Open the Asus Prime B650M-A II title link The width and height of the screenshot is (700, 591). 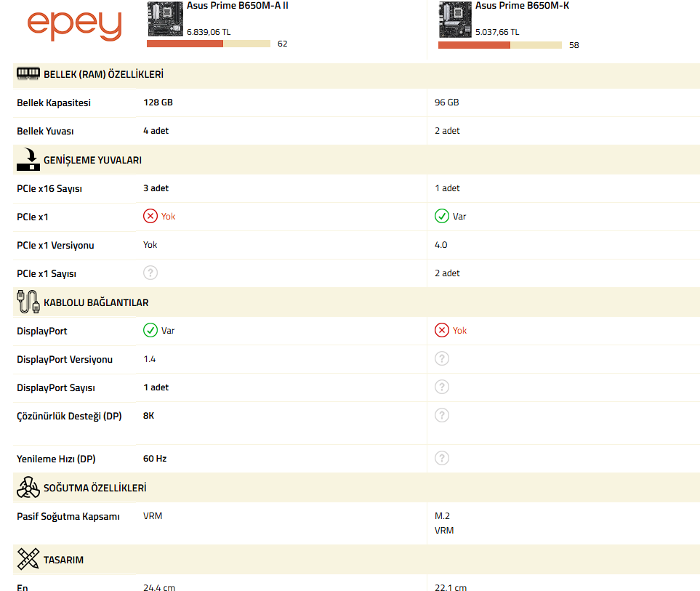coord(238,6)
